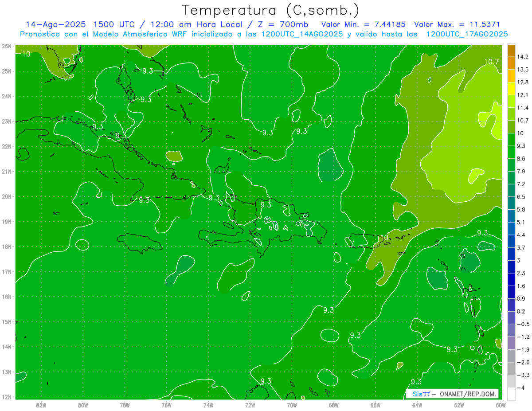Click '12:00 am Hora Local' text

tap(196, 24)
